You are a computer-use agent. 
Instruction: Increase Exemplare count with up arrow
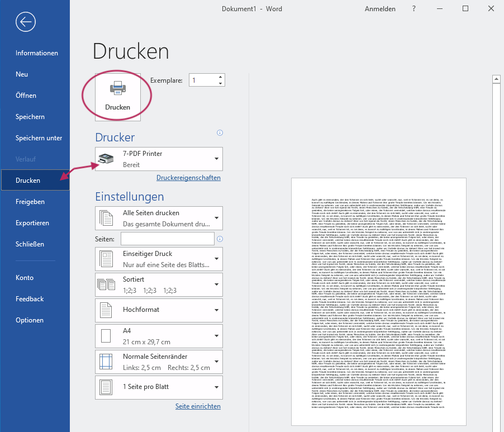coord(220,77)
